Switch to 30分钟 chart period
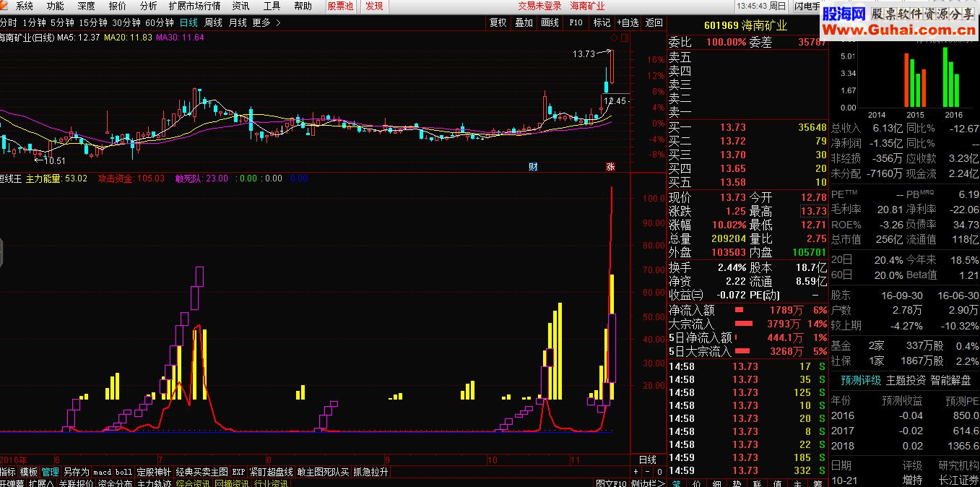The width and height of the screenshot is (980, 487). 126,22
